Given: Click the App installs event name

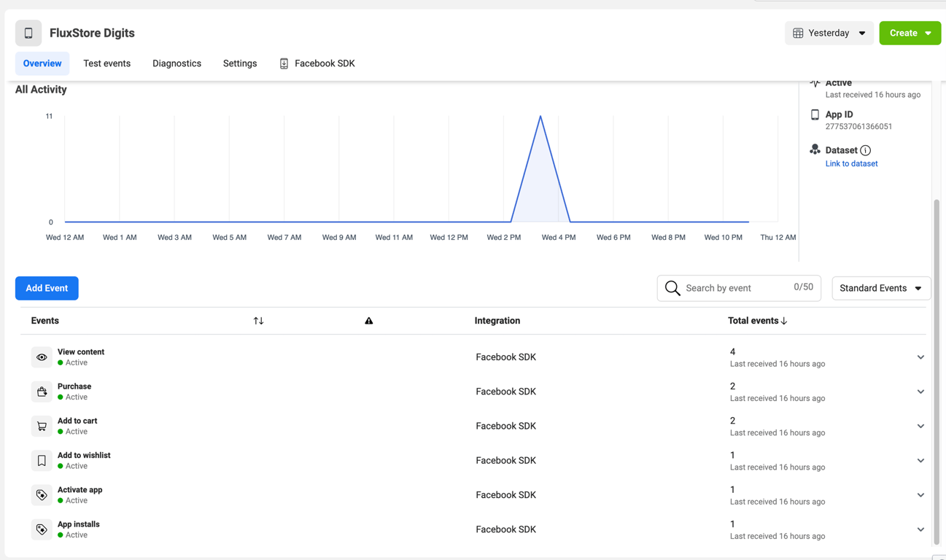Looking at the screenshot, I should 79,524.
